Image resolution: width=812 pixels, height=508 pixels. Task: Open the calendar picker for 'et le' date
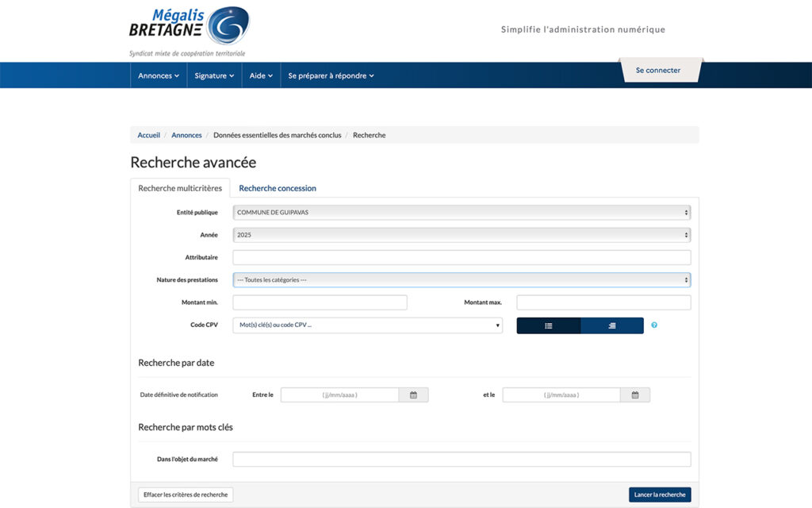pyautogui.click(x=635, y=394)
